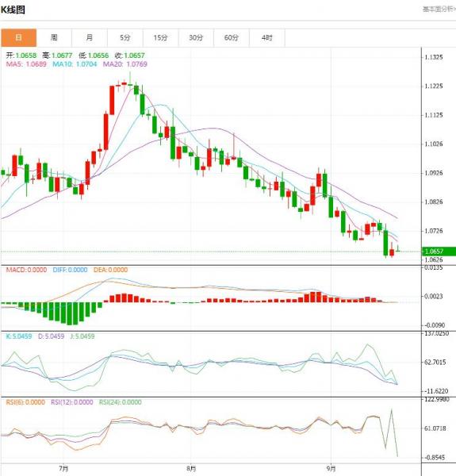Click the RSI(6) indicator label
The width and height of the screenshot is (456, 476).
click(x=25, y=402)
